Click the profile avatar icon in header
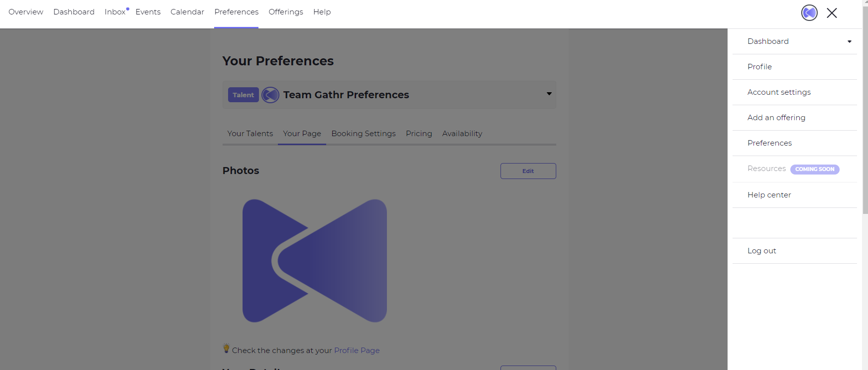 [x=809, y=12]
